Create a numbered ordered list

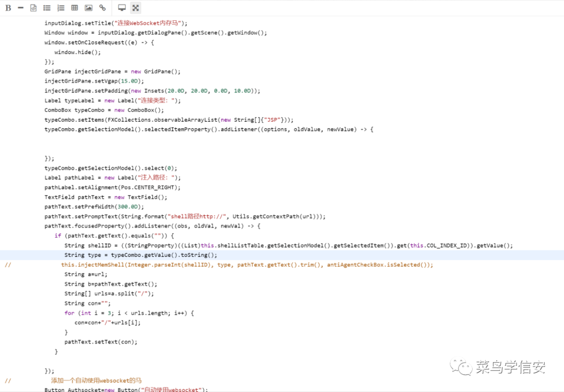click(61, 8)
